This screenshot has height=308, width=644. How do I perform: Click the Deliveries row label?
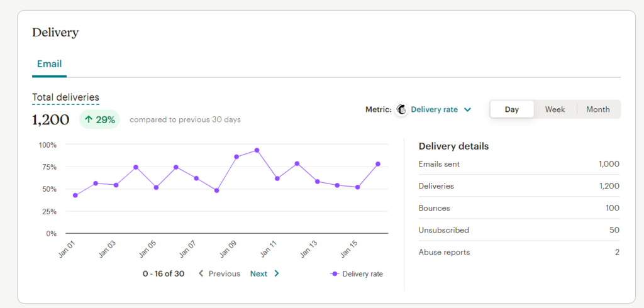[436, 186]
